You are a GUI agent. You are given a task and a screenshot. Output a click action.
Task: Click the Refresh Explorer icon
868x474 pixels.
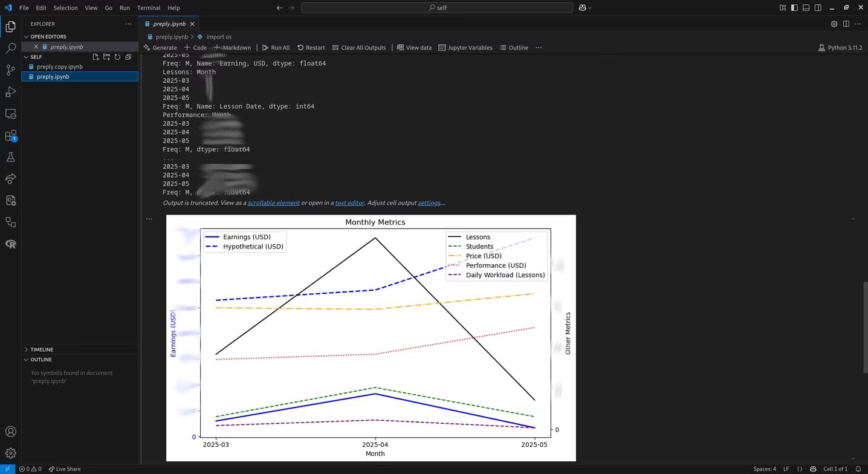tap(117, 57)
